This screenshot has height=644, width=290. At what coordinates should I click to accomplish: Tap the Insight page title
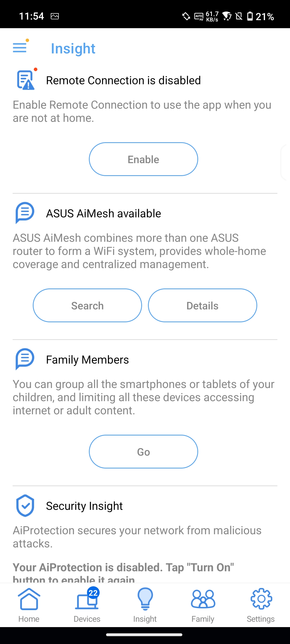(x=73, y=49)
